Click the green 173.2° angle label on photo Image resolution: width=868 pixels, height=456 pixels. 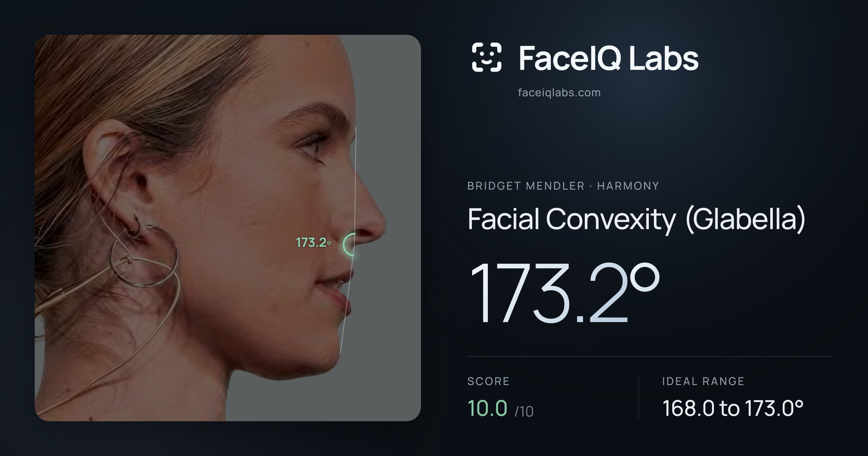click(313, 243)
